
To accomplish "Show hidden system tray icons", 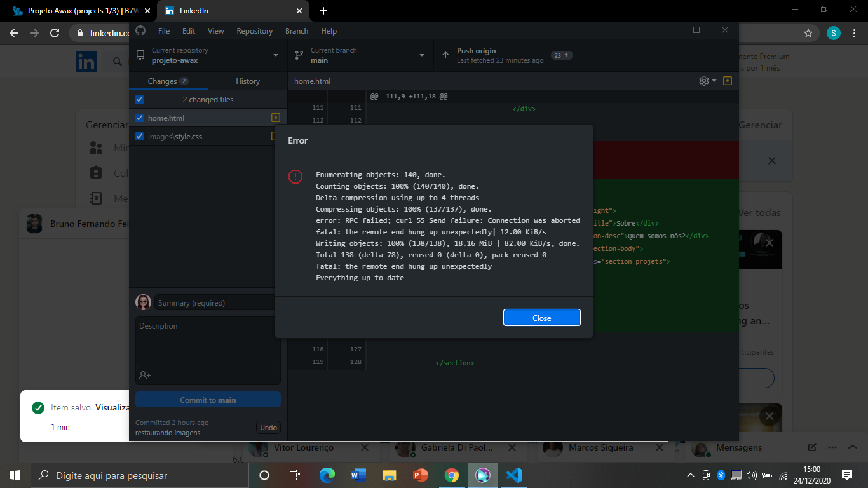I will [x=691, y=475].
